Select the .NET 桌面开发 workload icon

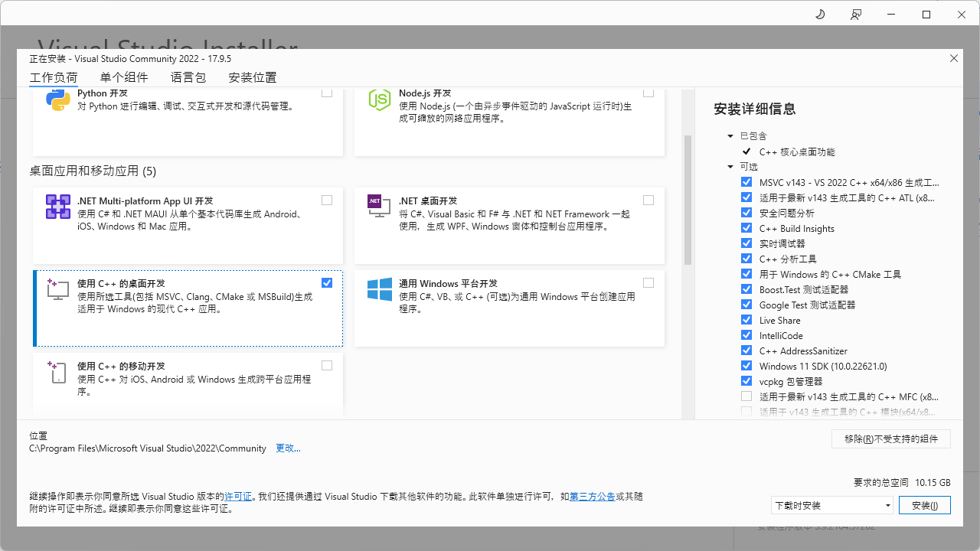coord(379,207)
